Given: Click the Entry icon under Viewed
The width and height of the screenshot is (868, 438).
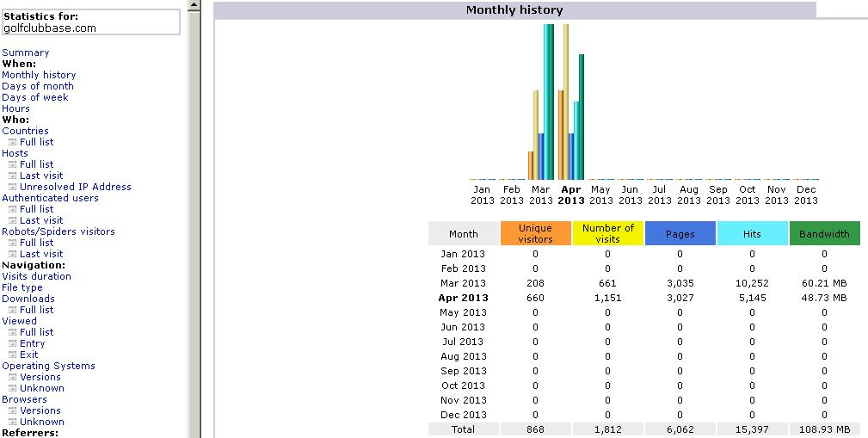Looking at the screenshot, I should click(x=12, y=343).
